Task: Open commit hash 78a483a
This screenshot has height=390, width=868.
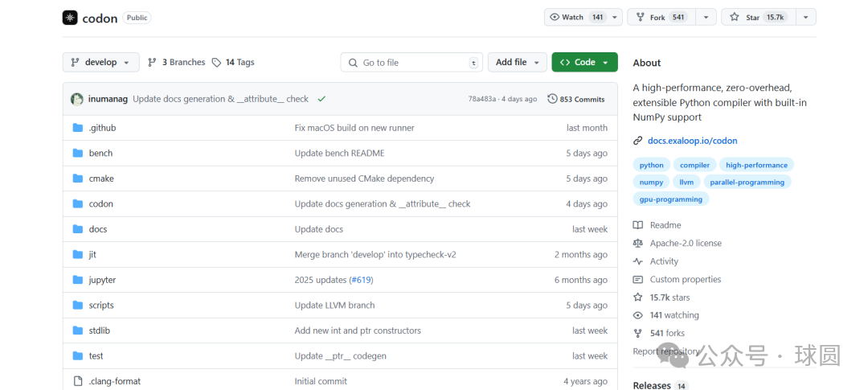Action: coord(482,99)
